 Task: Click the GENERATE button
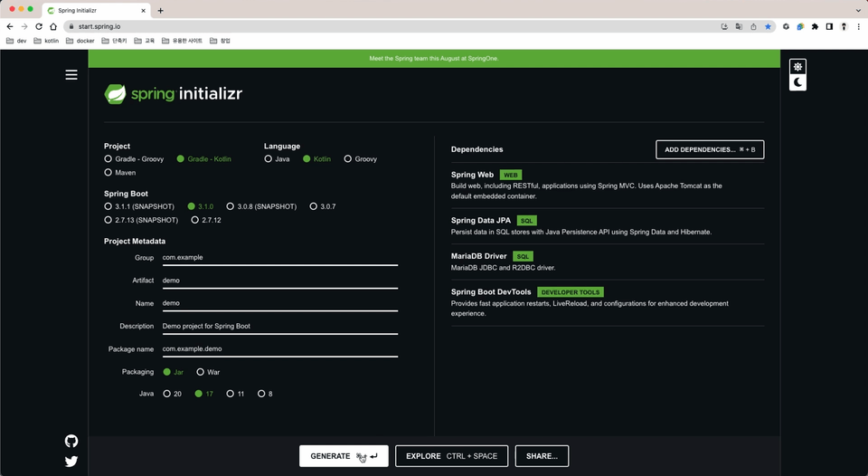(344, 456)
